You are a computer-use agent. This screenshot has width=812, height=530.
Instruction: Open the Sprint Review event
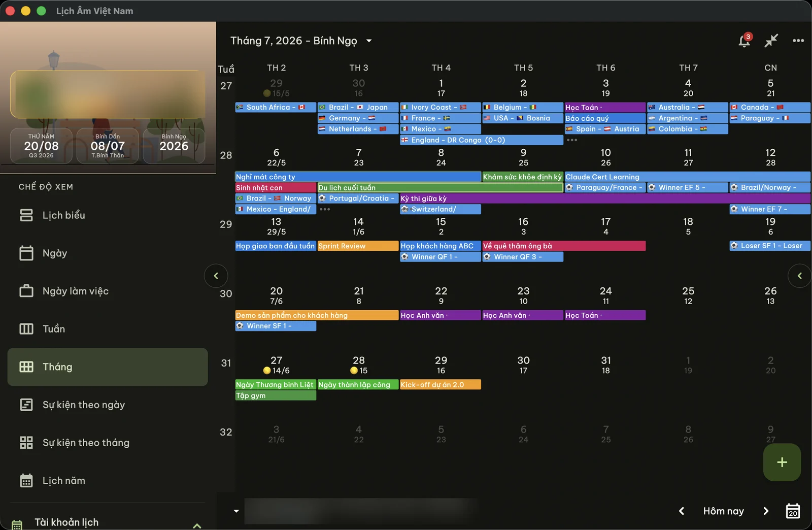click(358, 246)
